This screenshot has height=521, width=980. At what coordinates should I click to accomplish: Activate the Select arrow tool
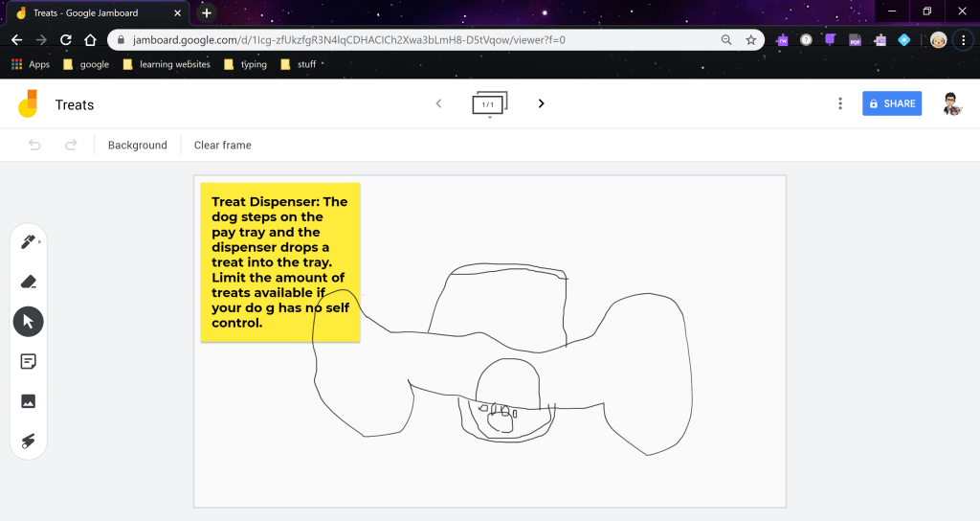[x=28, y=321]
